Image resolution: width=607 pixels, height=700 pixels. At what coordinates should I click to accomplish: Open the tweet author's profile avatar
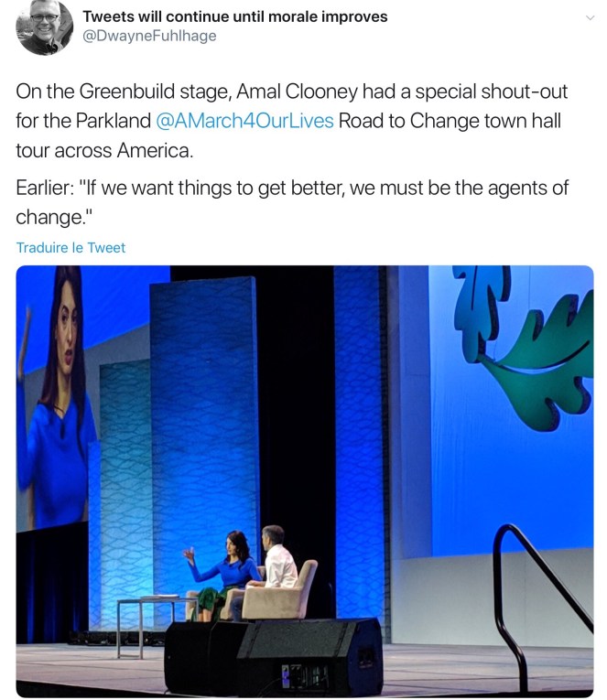pyautogui.click(x=44, y=27)
